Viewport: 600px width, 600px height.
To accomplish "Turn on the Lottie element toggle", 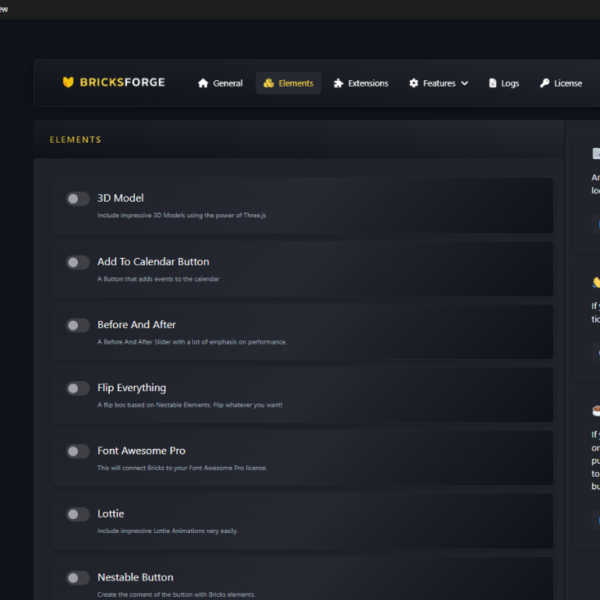I will point(78,514).
